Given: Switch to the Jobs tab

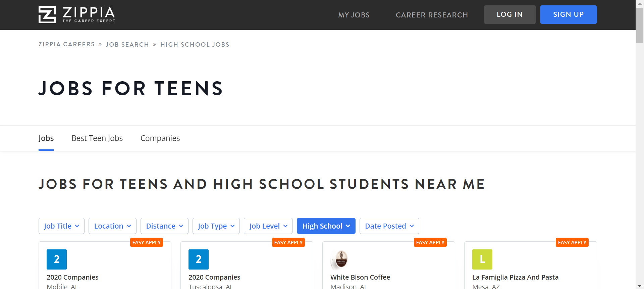Looking at the screenshot, I should tap(46, 138).
